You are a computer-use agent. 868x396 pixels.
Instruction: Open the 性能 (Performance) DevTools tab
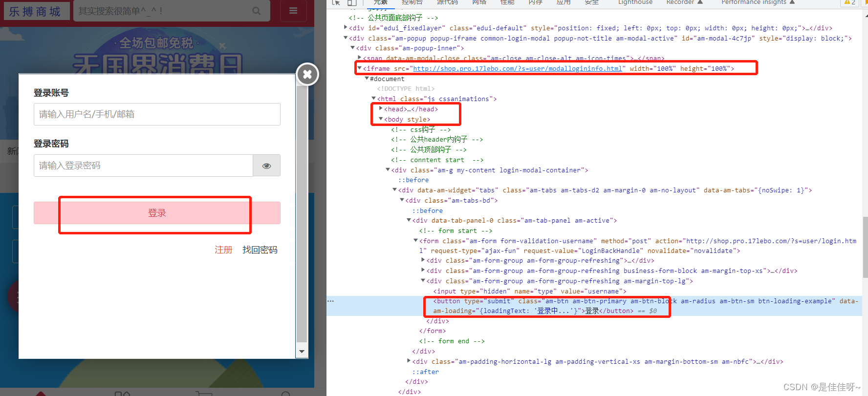click(507, 2)
